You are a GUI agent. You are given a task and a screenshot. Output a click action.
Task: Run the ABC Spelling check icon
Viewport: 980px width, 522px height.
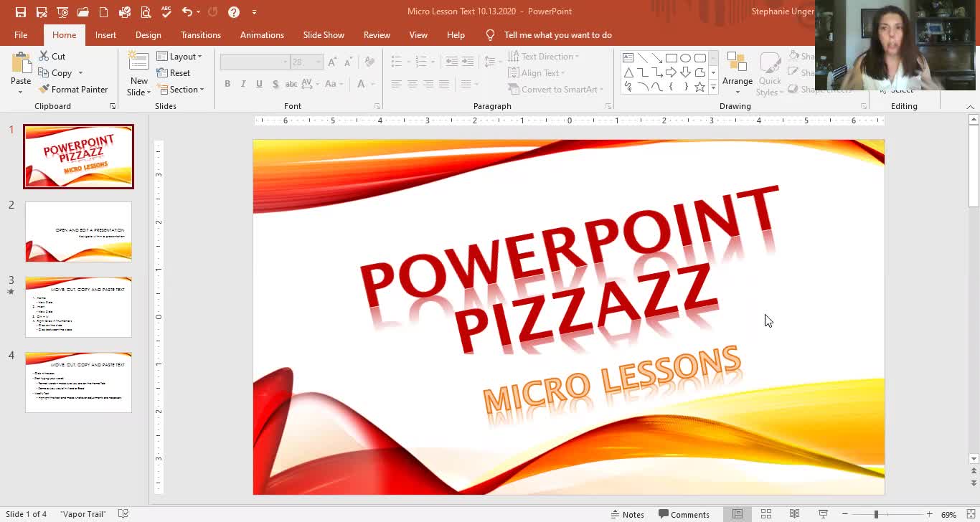point(166,11)
